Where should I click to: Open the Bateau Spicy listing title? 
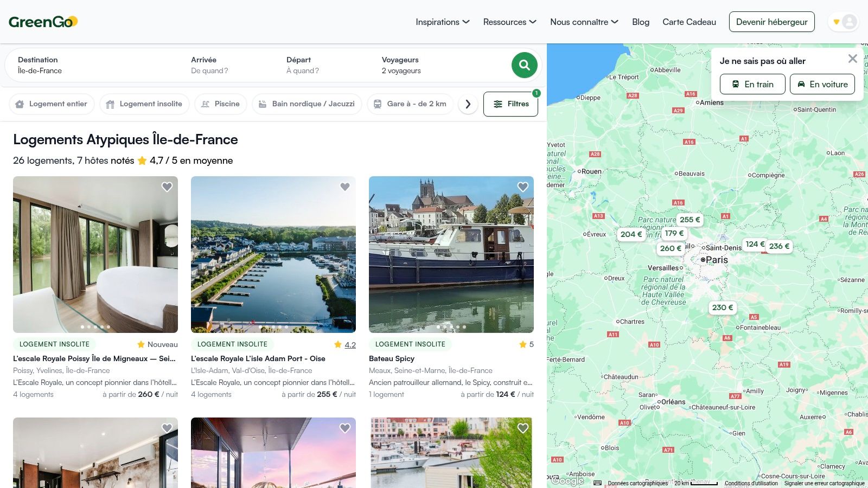[392, 358]
